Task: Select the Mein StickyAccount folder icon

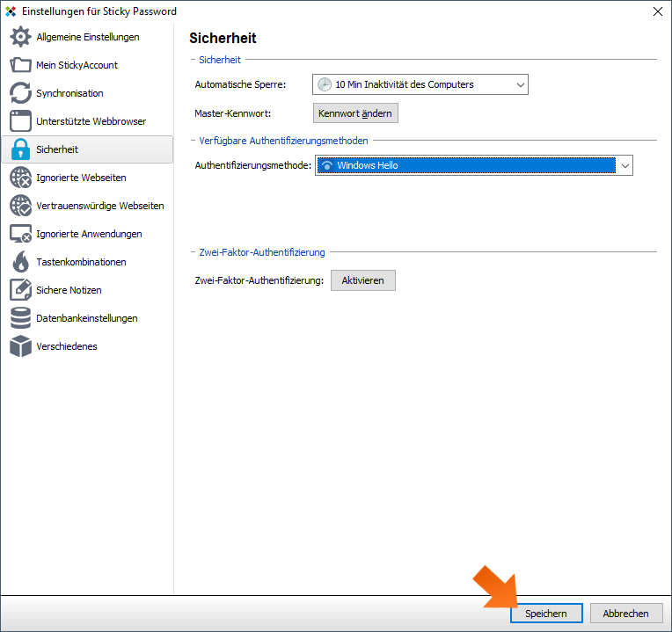Action: click(20, 65)
